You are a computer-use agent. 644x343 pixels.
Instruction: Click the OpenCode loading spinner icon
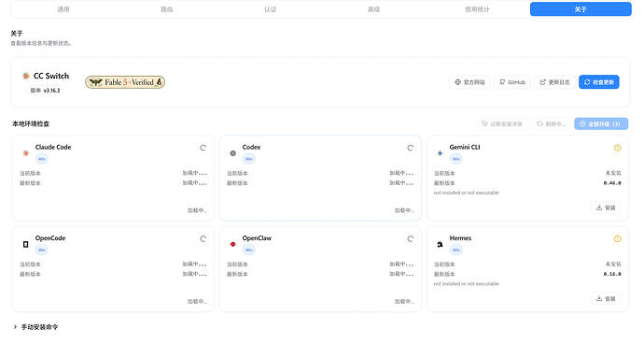pos(203,238)
